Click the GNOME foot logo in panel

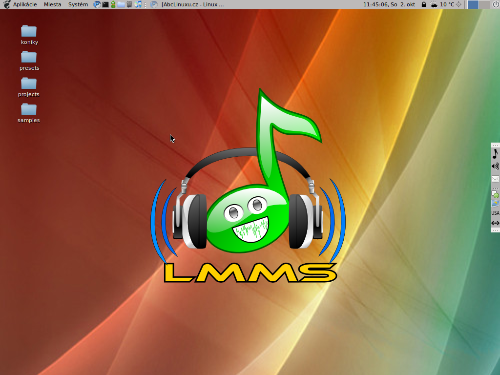pos(6,4)
